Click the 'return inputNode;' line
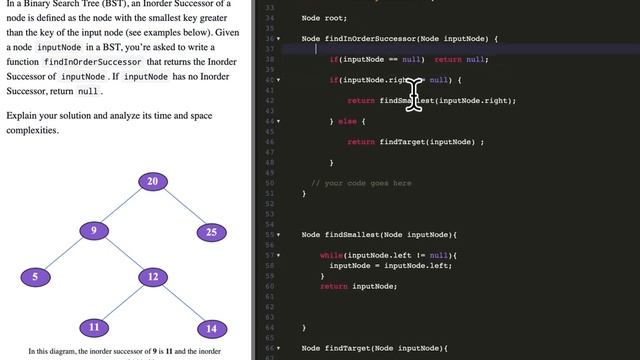The width and height of the screenshot is (640, 360). click(358, 287)
